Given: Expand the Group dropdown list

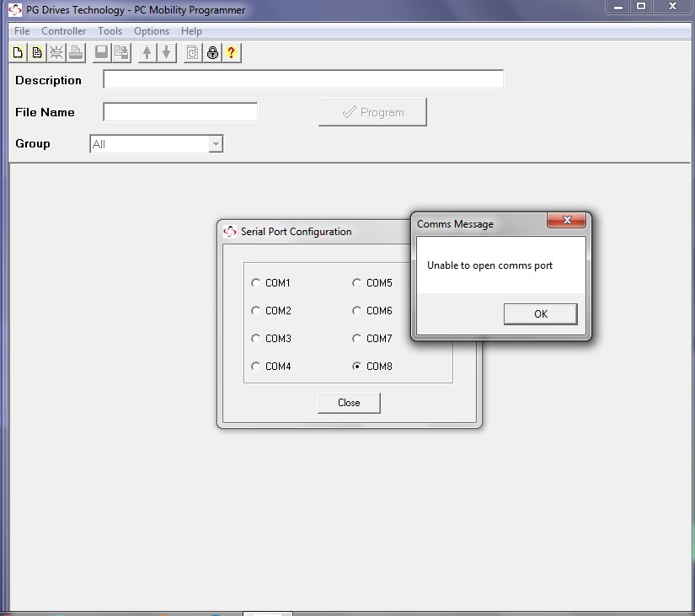Looking at the screenshot, I should point(216,144).
